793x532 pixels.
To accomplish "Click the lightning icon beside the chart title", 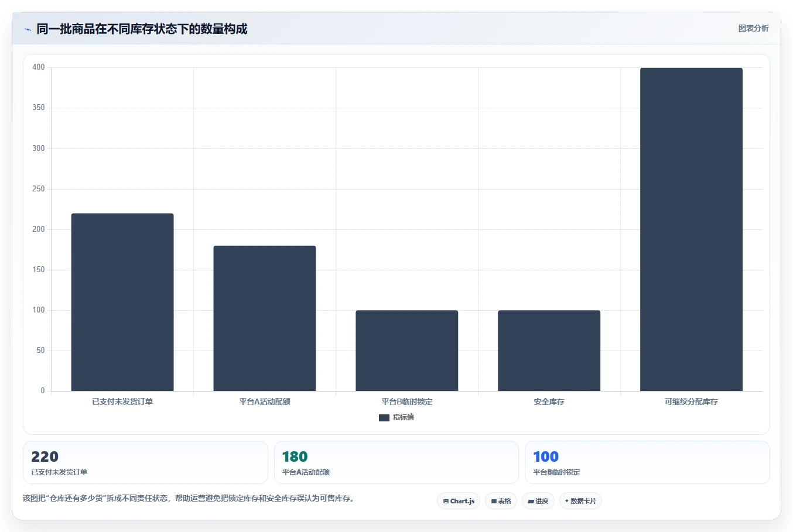I will tap(28, 29).
